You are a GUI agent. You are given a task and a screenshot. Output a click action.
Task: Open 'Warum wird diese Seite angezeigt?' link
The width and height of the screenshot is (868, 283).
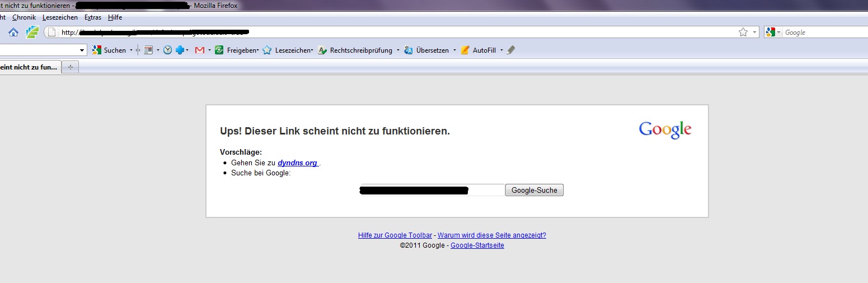(492, 235)
